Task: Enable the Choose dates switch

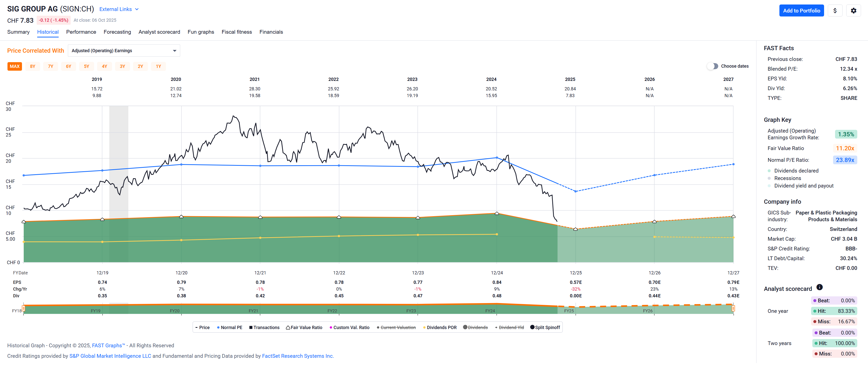Action: pyautogui.click(x=712, y=66)
